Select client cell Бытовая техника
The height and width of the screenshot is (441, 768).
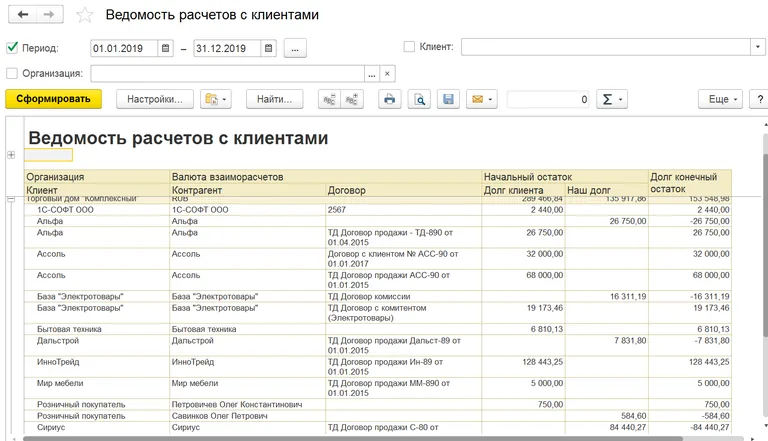(96, 329)
